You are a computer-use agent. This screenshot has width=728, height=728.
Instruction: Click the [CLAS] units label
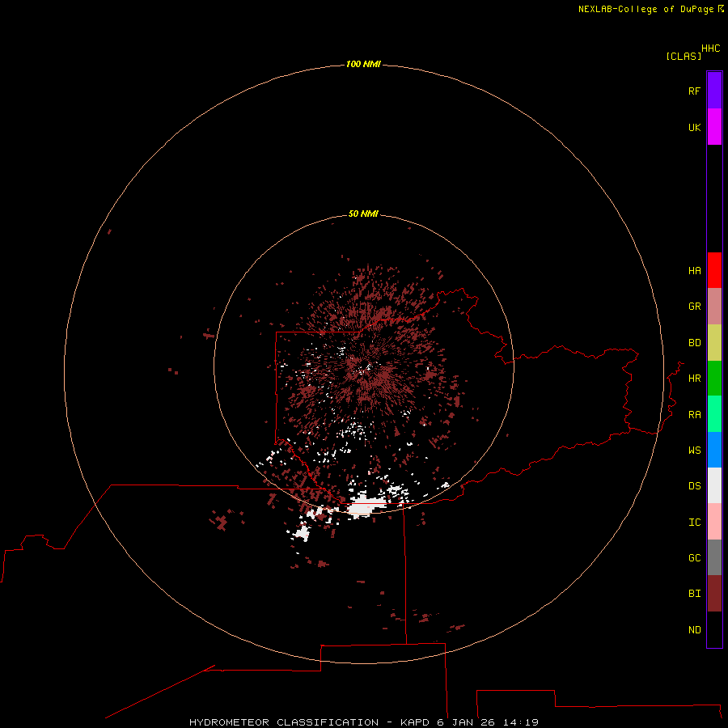click(x=684, y=56)
